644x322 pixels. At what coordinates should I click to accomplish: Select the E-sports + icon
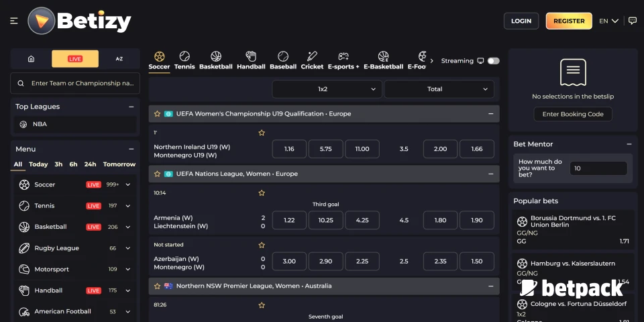click(x=343, y=56)
